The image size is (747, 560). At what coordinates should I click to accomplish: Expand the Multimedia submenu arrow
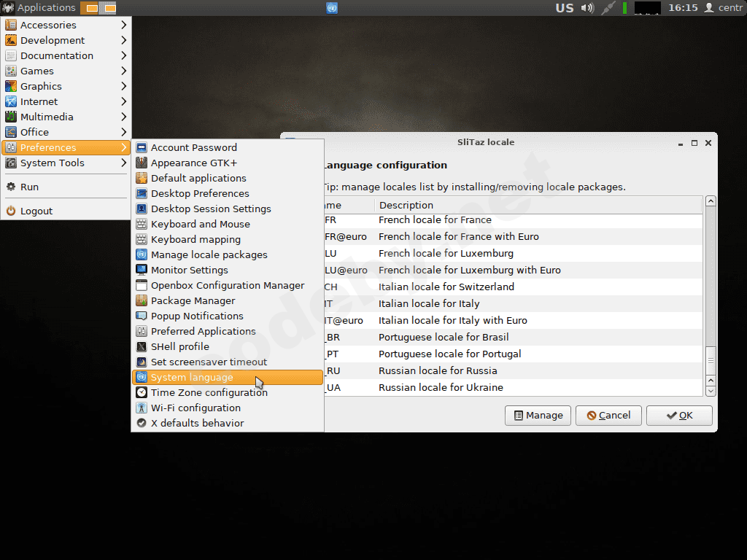coord(124,117)
